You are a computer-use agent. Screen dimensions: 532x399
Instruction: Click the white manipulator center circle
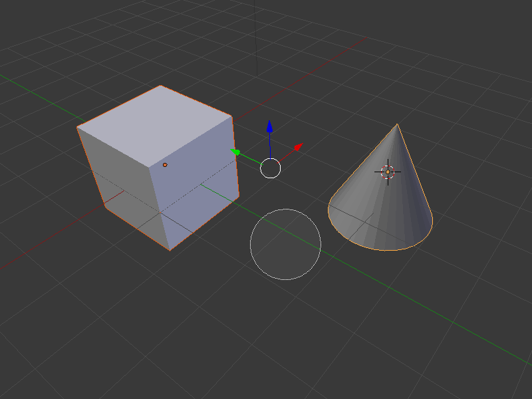pos(271,168)
